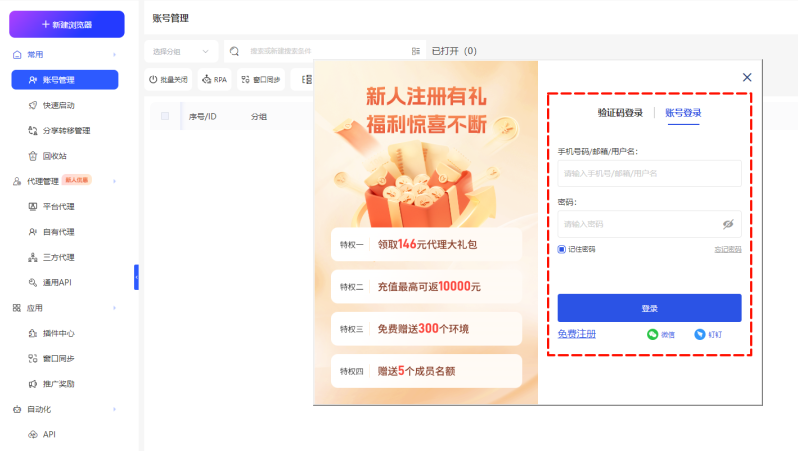Click the megaphone icon beside 推广奖励
Viewport: 798px width, 451px height.
(33, 384)
